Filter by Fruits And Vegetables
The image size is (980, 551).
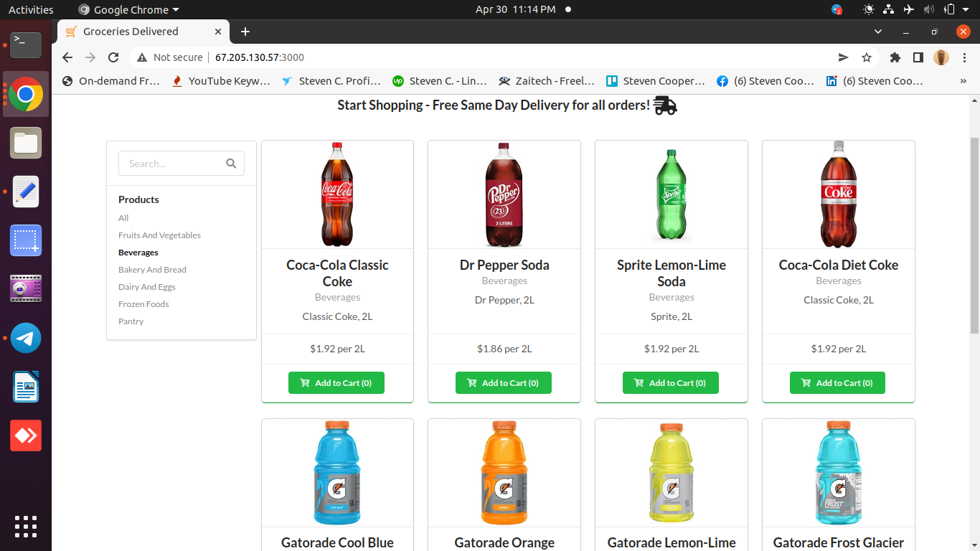coord(159,235)
